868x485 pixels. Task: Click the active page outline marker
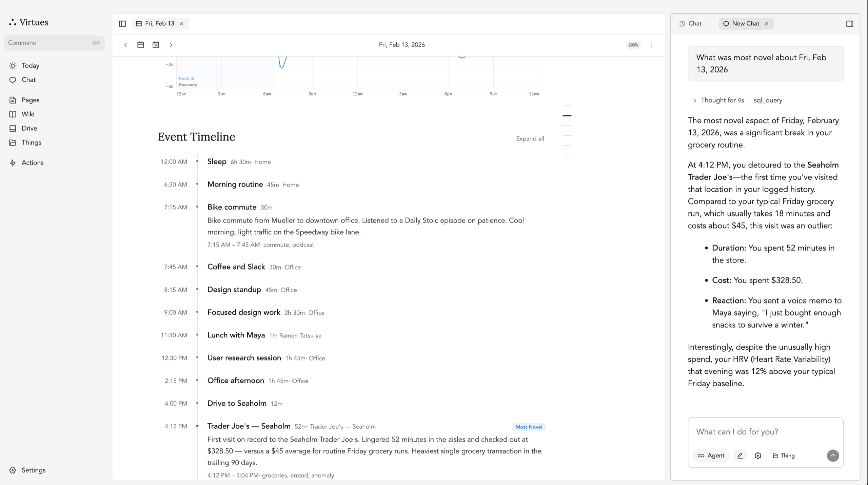567,116
